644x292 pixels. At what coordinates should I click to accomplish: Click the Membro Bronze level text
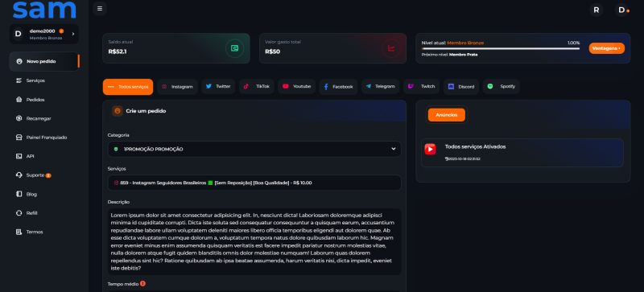coord(465,43)
